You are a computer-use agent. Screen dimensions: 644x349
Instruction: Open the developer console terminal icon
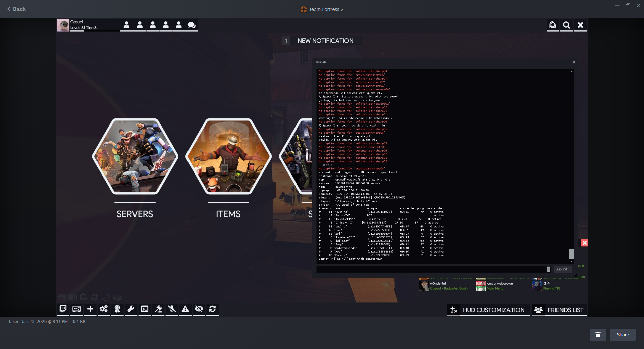(x=145, y=309)
